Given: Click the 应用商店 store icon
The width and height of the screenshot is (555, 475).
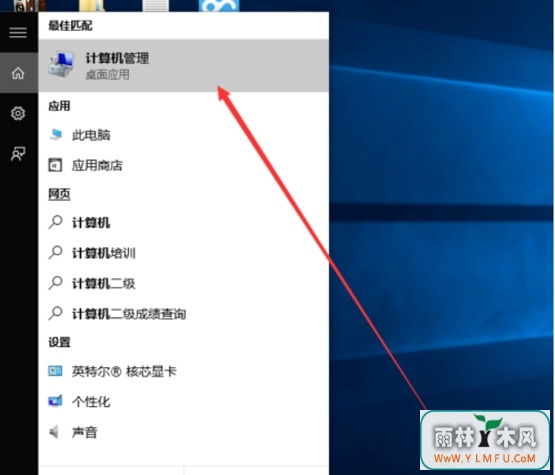Looking at the screenshot, I should 55,165.
